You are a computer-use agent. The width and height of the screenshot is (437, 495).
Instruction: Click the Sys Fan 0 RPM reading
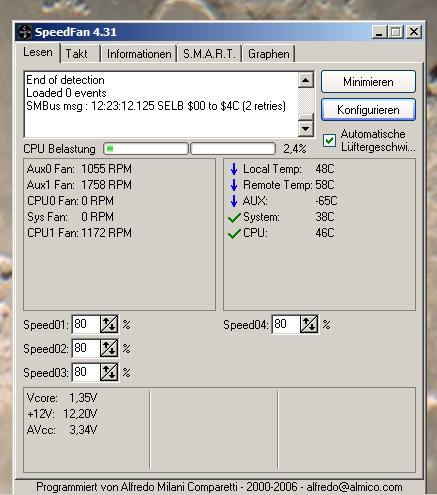(70, 217)
